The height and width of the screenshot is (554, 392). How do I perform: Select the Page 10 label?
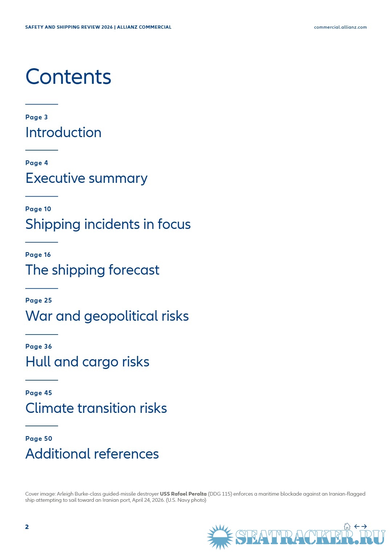pos(38,209)
